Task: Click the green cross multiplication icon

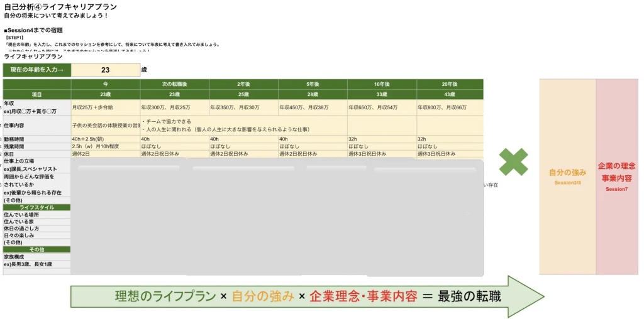Action: click(x=514, y=162)
